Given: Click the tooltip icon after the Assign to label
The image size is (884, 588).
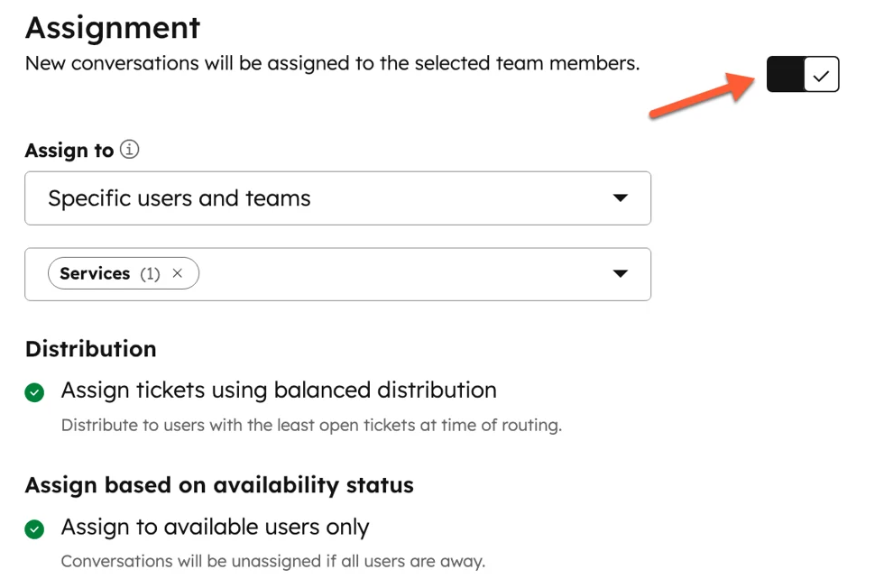Looking at the screenshot, I should click(129, 150).
